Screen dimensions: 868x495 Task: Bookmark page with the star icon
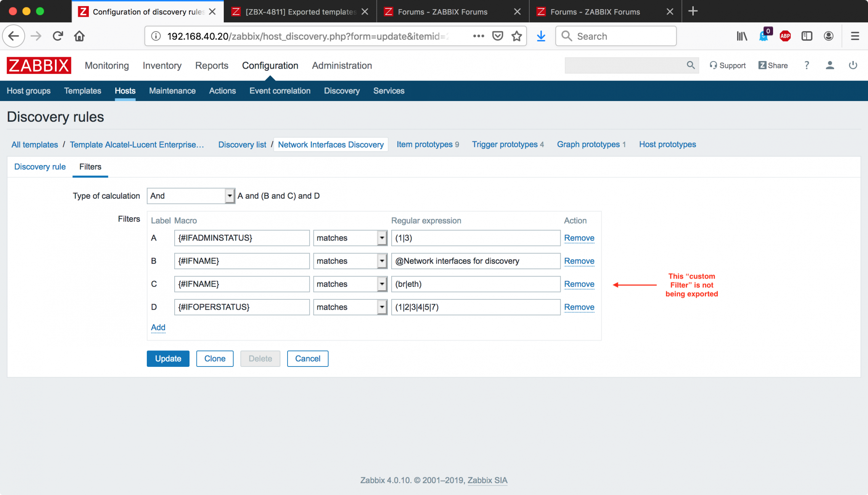point(517,36)
